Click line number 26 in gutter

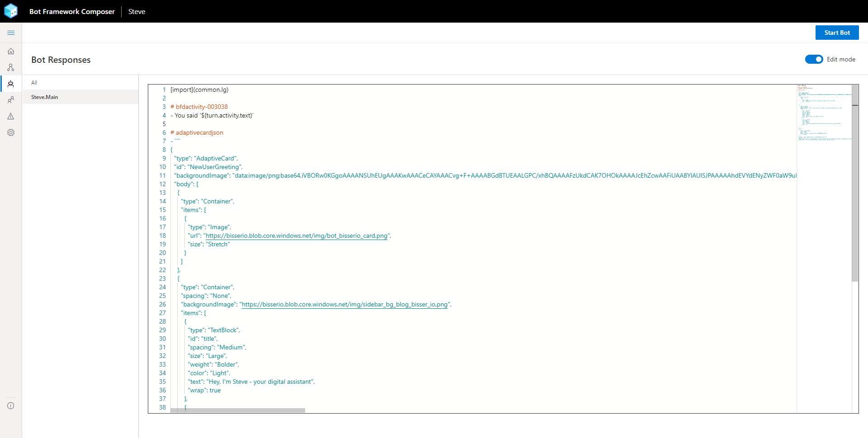pyautogui.click(x=162, y=304)
